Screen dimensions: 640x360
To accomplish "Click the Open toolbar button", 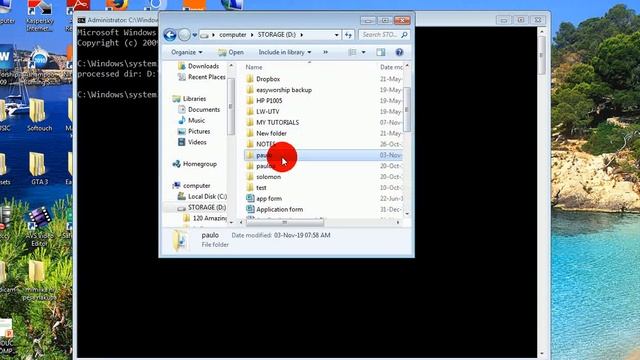I will [231, 52].
